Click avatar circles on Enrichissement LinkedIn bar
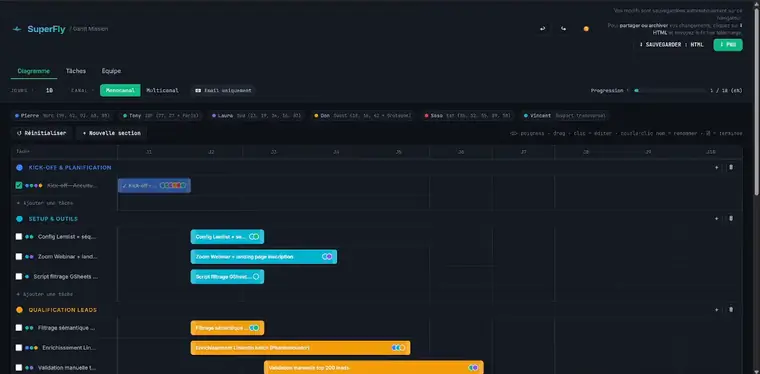Image resolution: width=760 pixels, height=374 pixels. point(398,348)
